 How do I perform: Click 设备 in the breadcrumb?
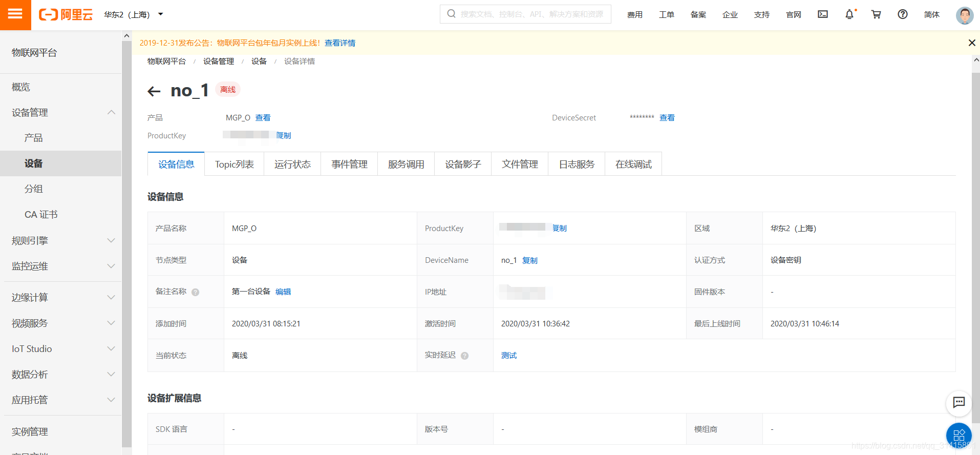tap(259, 61)
